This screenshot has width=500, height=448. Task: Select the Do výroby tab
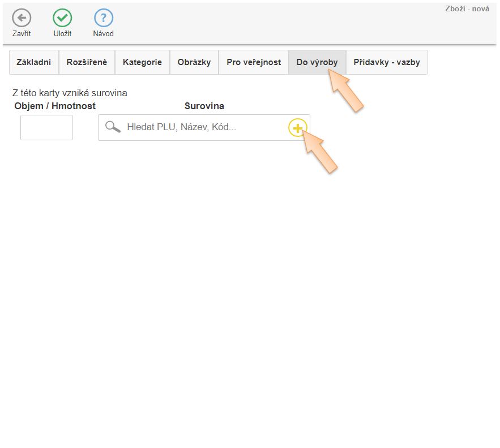tap(317, 62)
